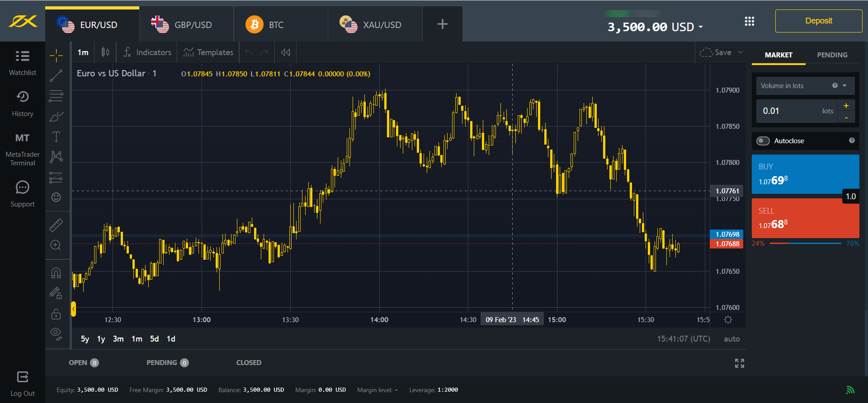Hide all drawings with eye icon

[56, 333]
